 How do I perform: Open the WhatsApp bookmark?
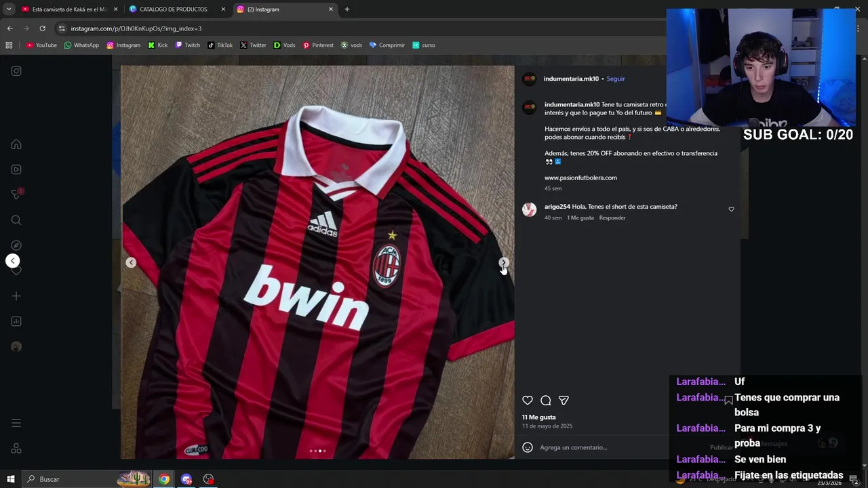[81, 45]
